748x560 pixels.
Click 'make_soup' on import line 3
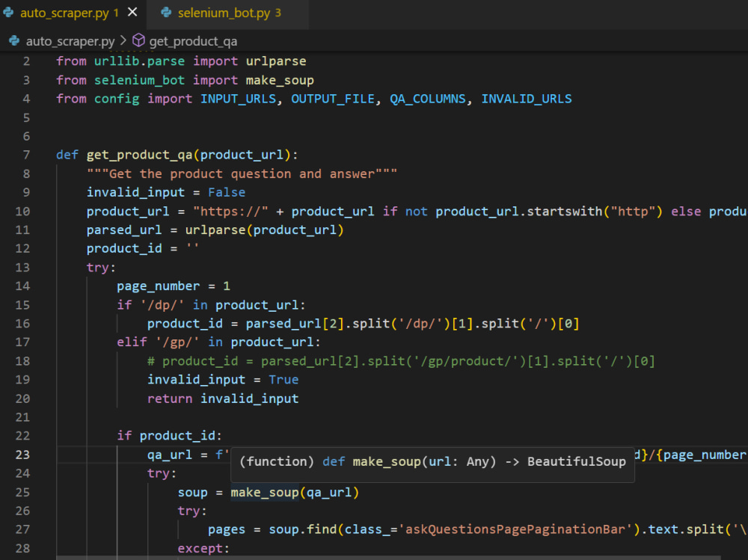point(280,80)
